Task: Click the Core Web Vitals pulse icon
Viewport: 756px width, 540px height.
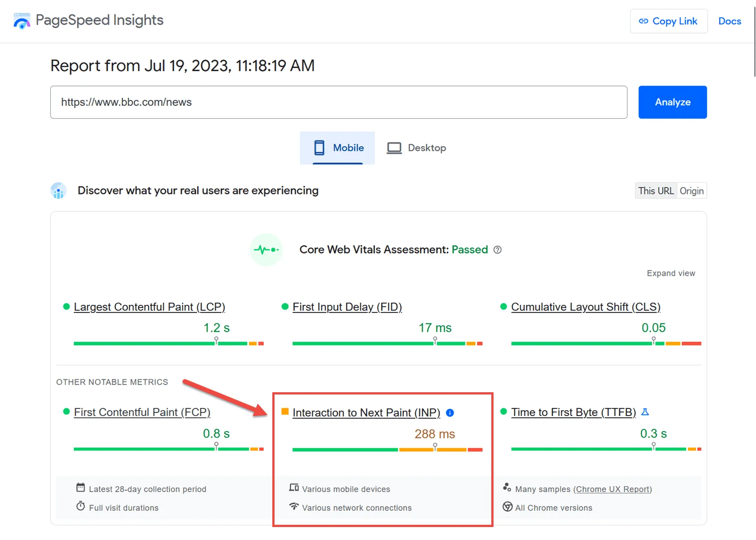Action: point(266,250)
